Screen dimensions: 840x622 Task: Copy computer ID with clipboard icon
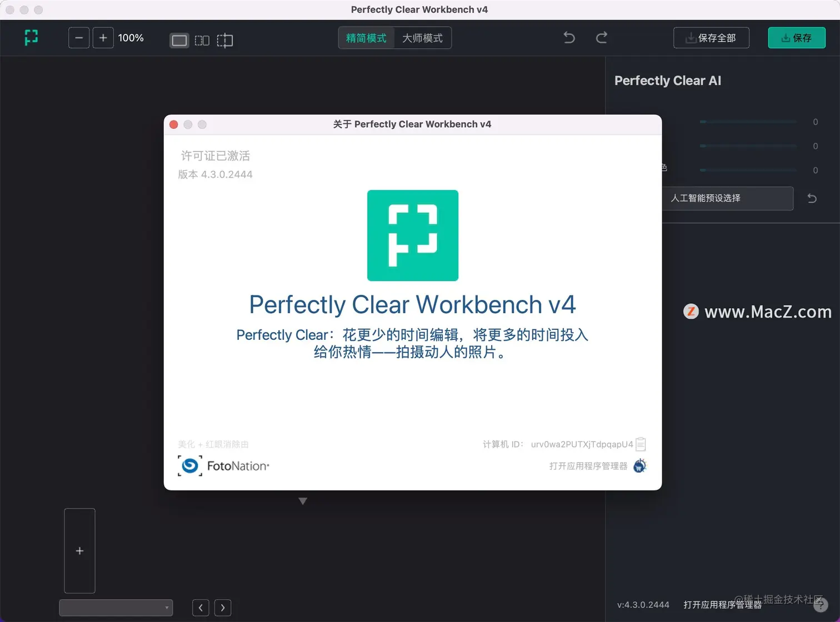[641, 444]
